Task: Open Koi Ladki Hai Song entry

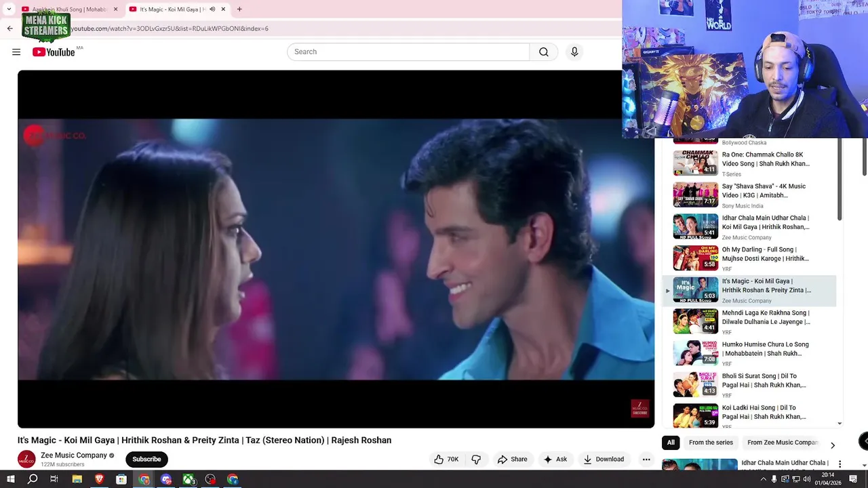Action: (749, 416)
